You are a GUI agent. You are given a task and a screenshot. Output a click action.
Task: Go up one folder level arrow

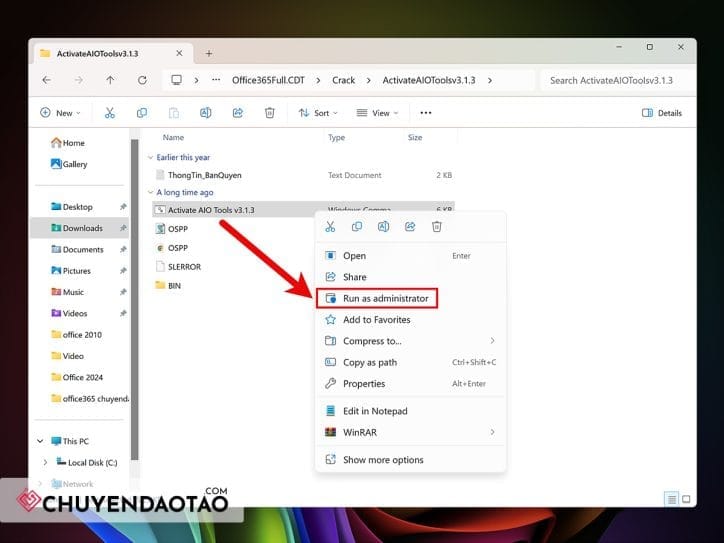tap(110, 80)
